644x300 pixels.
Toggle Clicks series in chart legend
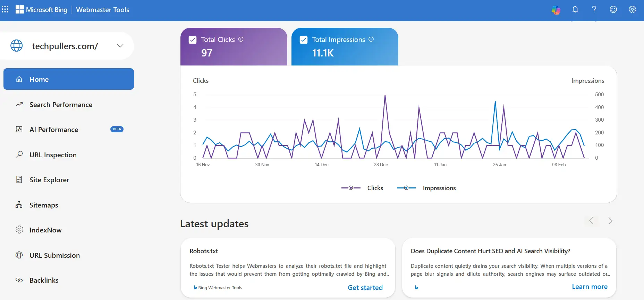(x=362, y=188)
